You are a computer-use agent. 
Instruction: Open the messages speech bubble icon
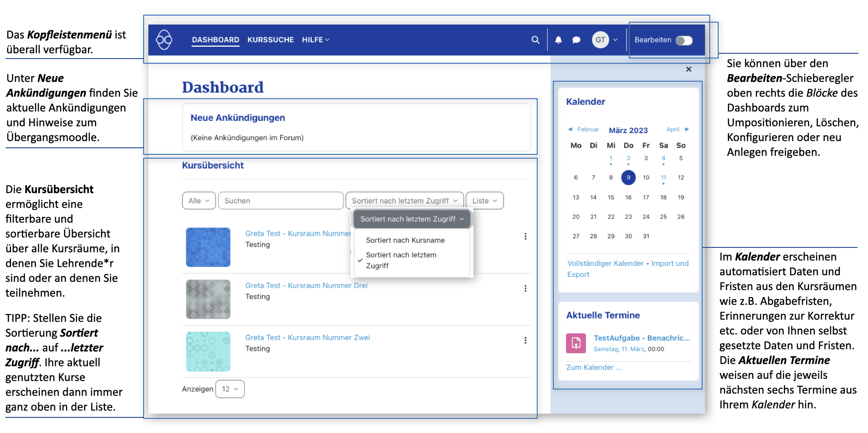pos(576,40)
